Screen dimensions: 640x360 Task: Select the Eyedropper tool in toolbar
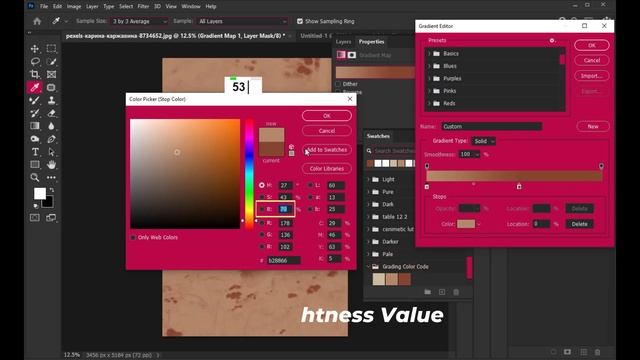[x=35, y=87]
